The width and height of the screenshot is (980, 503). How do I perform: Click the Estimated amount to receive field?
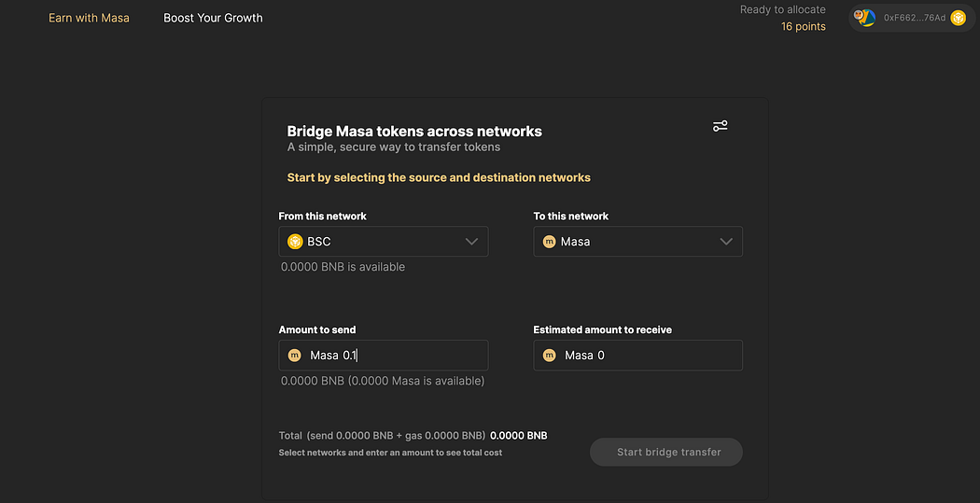pos(653,356)
